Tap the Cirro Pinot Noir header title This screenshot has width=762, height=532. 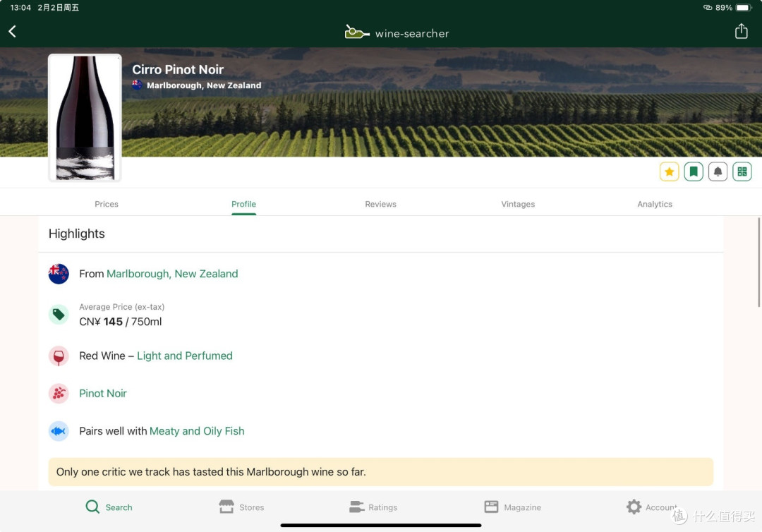coord(178,69)
